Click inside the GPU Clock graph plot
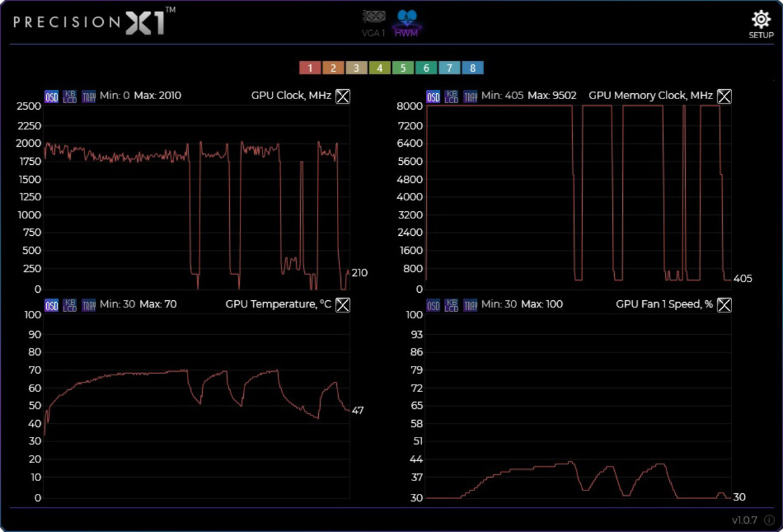This screenshot has height=532, width=783. tap(197, 197)
